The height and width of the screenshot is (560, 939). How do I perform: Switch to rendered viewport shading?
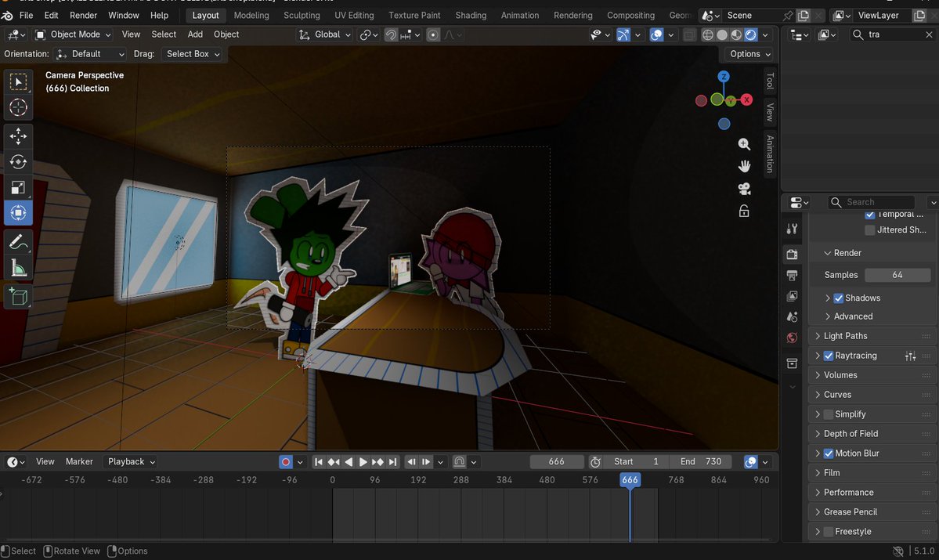pos(750,34)
